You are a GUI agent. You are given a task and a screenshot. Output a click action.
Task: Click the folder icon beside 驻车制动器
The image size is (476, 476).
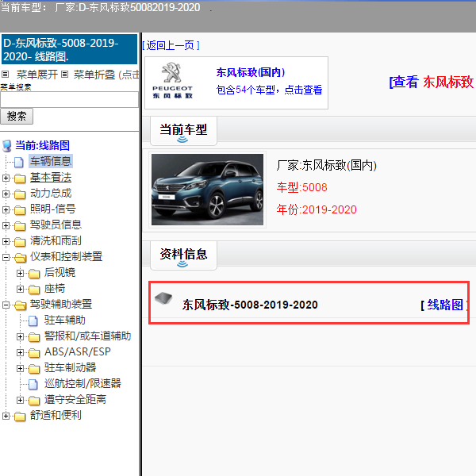click(x=34, y=368)
